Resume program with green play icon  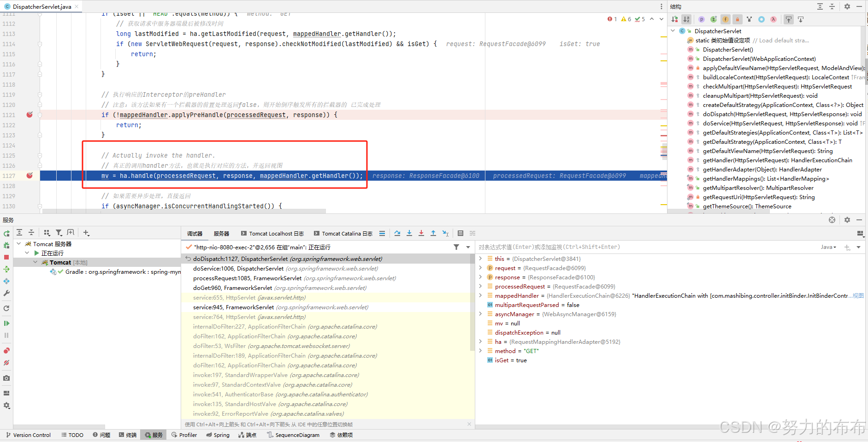click(6, 324)
